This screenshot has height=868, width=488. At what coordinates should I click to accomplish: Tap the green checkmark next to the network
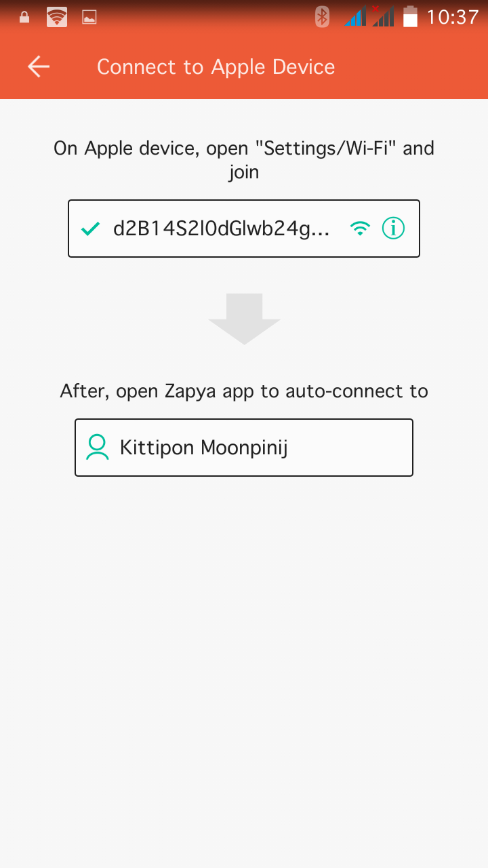(90, 229)
